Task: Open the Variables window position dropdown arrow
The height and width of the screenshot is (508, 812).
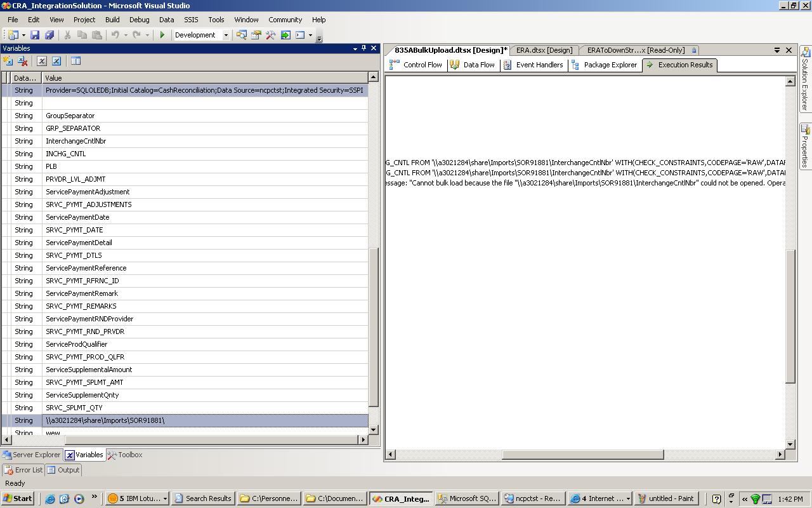Action: (x=355, y=48)
